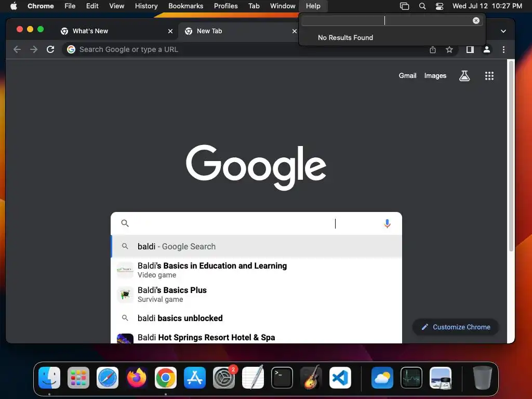Reload the current page
This screenshot has width=532, height=399.
[50, 49]
